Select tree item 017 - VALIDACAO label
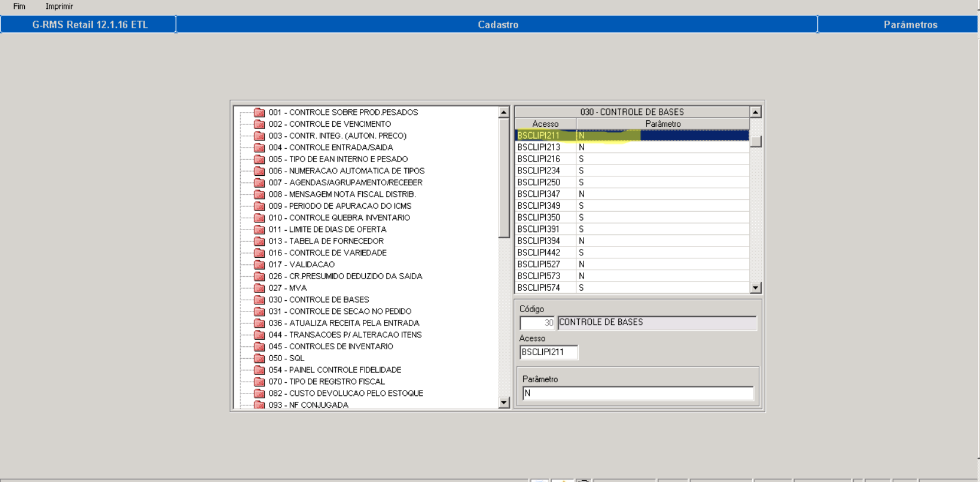 point(301,264)
